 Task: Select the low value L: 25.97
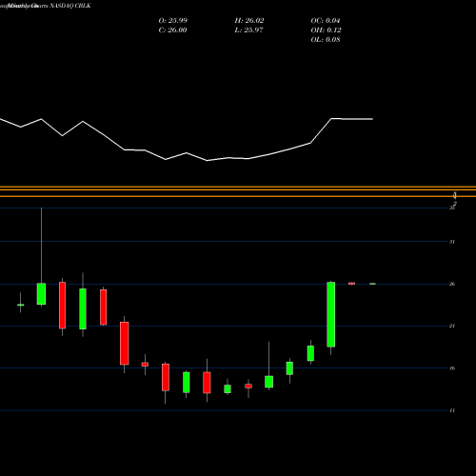(x=248, y=30)
